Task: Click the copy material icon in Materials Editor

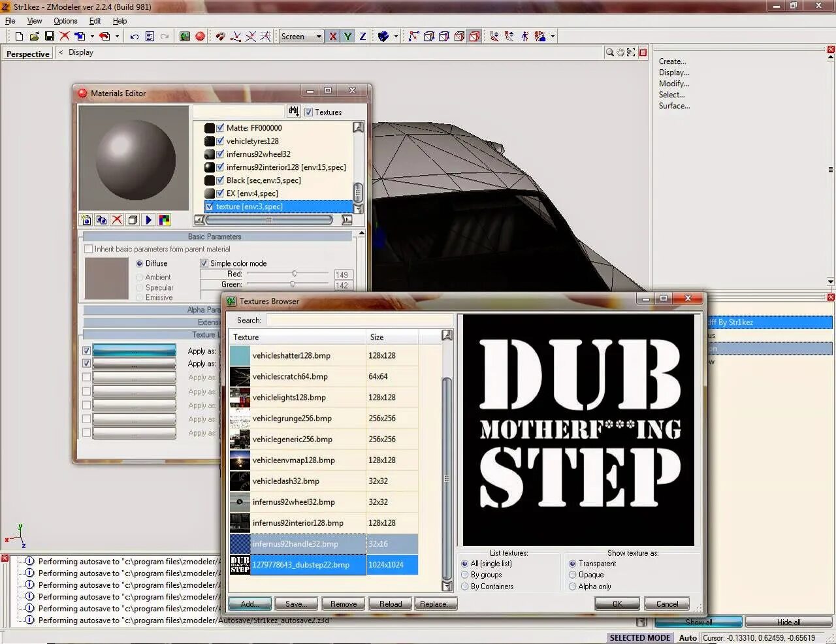Action: point(101,220)
